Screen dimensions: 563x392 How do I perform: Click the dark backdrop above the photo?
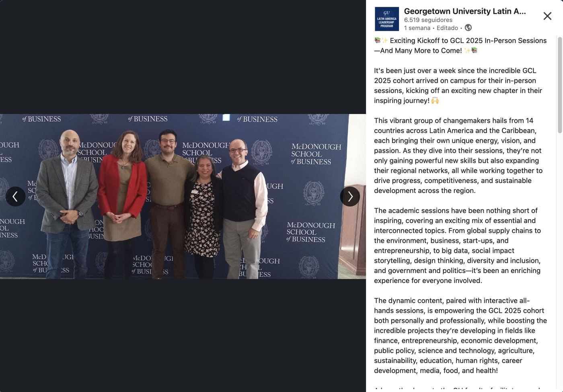(x=183, y=57)
